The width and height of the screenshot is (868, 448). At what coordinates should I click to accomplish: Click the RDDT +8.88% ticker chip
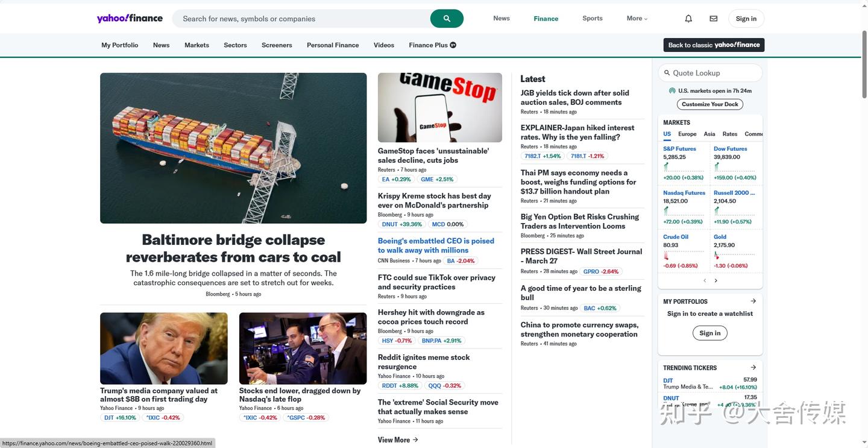[400, 386]
